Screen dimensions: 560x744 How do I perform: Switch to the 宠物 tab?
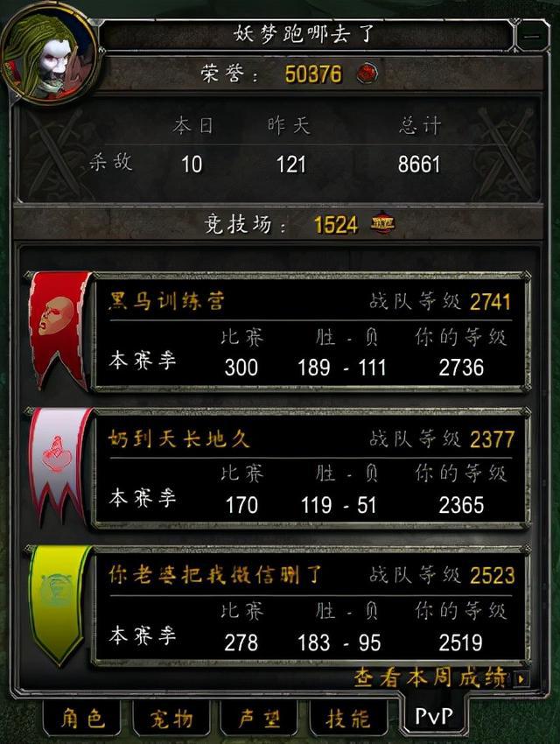171,719
